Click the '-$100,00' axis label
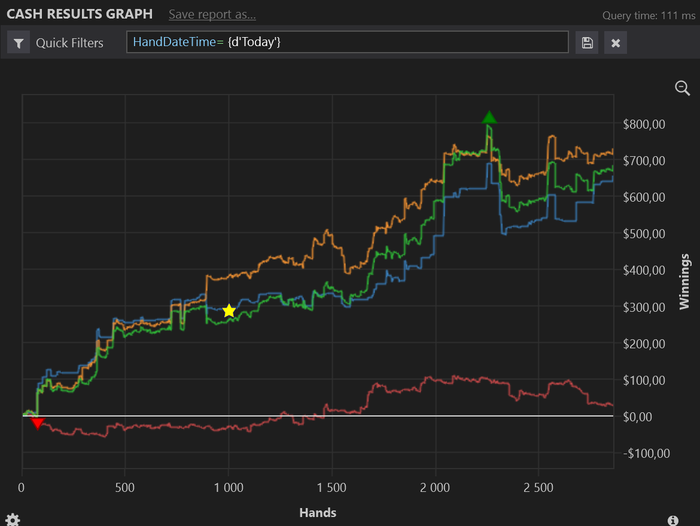Screen dimensions: 700x526 coord(646,454)
